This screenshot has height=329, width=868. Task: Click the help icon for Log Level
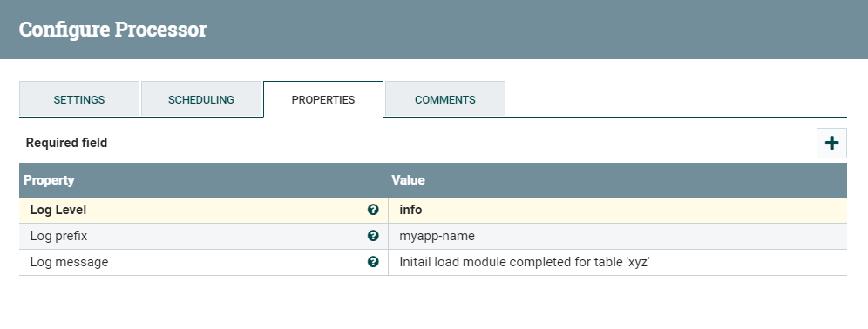point(373,210)
